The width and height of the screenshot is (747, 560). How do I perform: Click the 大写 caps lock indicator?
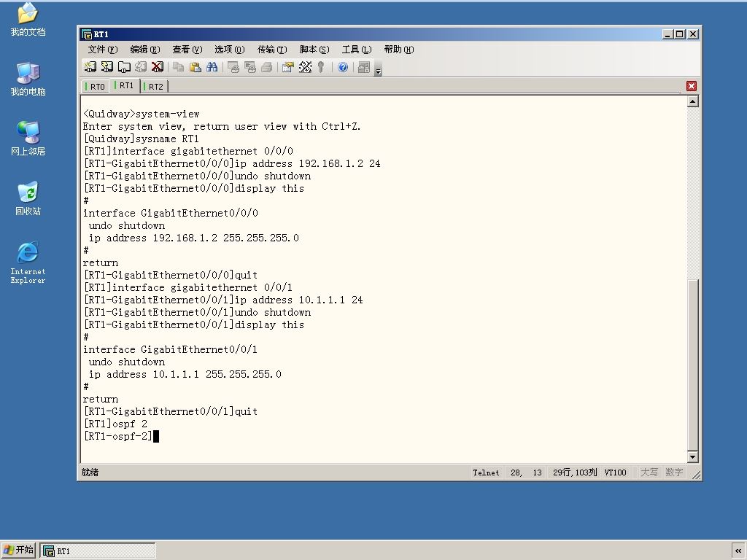(649, 472)
